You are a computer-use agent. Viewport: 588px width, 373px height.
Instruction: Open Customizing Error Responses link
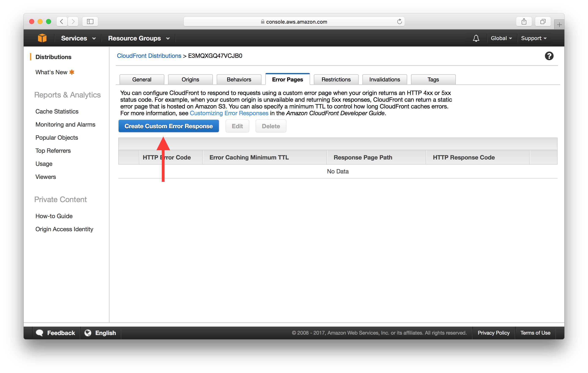[x=229, y=113]
